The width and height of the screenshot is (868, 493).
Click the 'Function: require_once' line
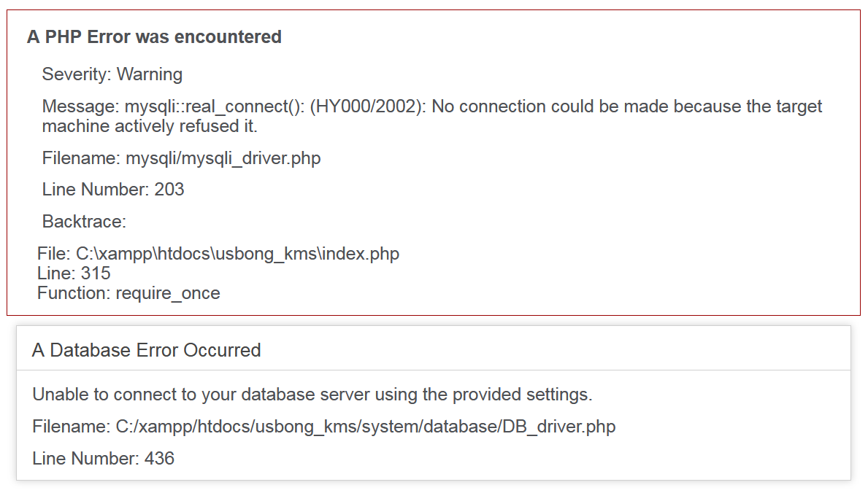tap(128, 293)
